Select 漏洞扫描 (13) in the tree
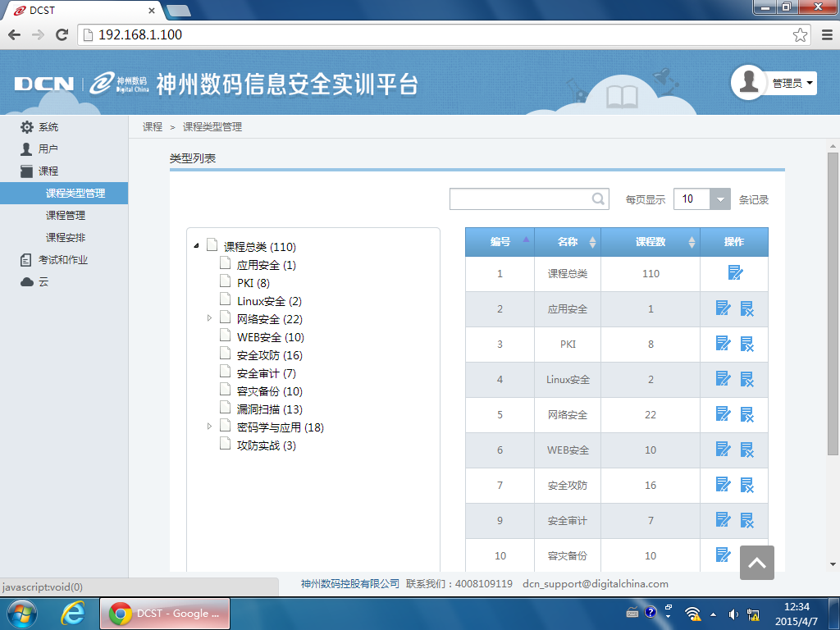 269,409
